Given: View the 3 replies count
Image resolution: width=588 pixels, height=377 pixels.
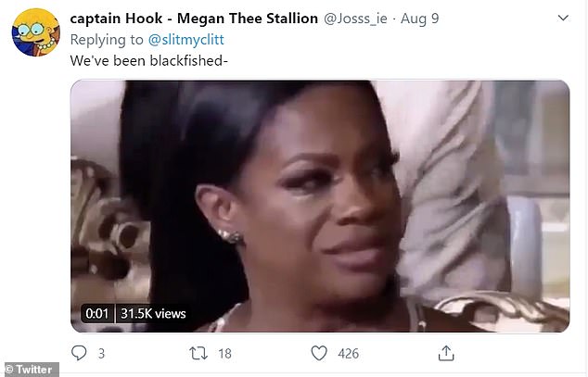Looking at the screenshot, I should 101,354.
